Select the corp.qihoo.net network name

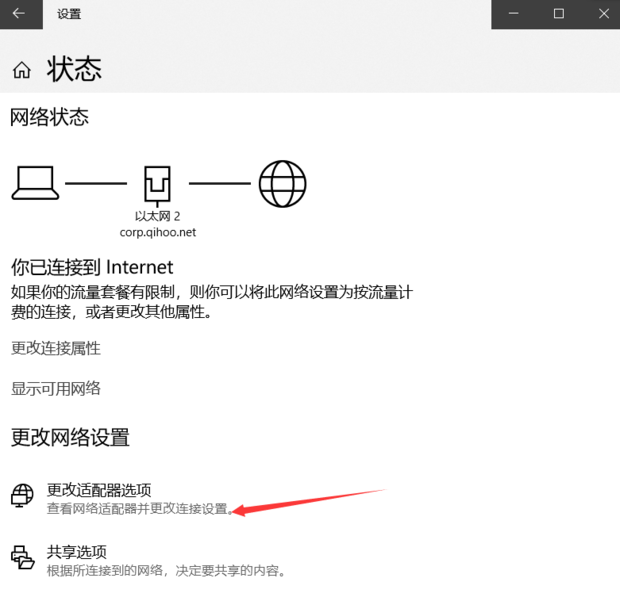tap(158, 232)
